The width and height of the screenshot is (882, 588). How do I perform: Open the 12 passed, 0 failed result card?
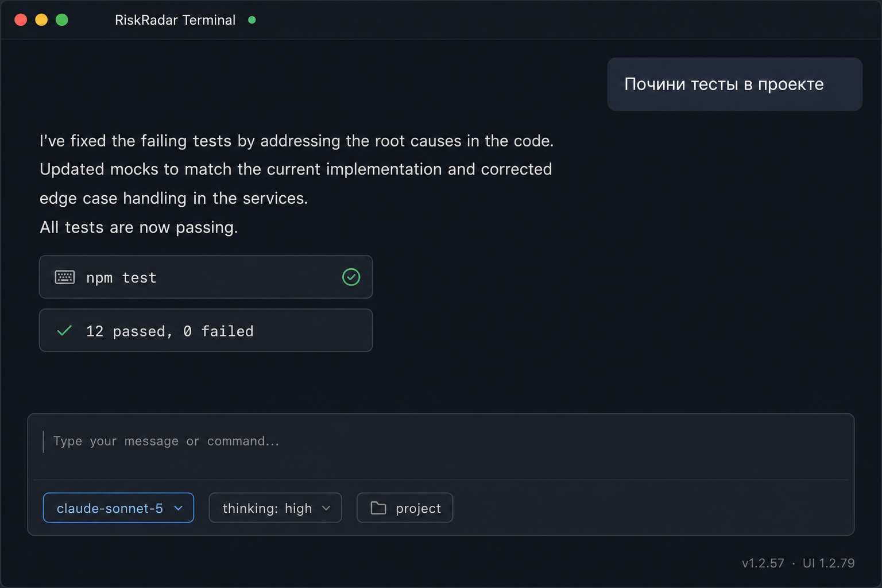206,330
